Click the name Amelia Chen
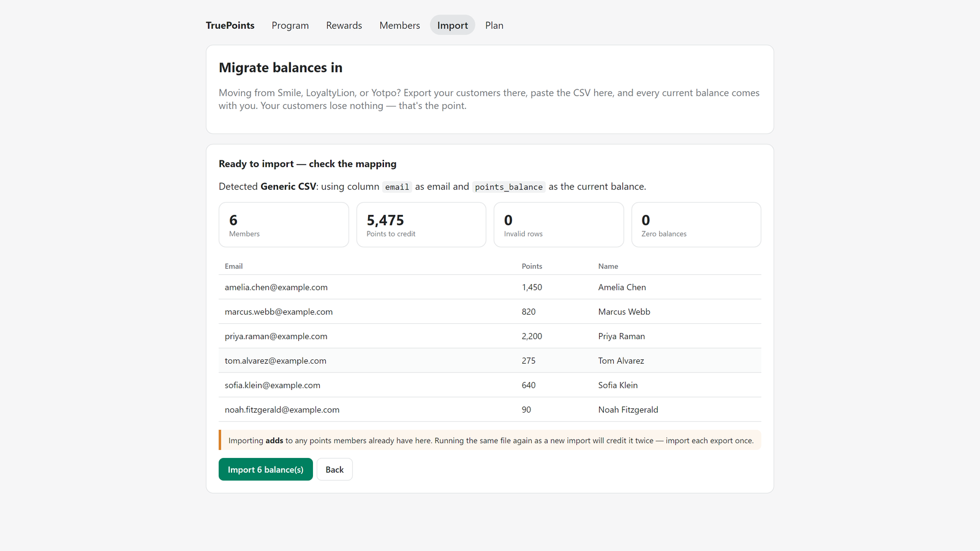The image size is (980, 551). point(622,287)
